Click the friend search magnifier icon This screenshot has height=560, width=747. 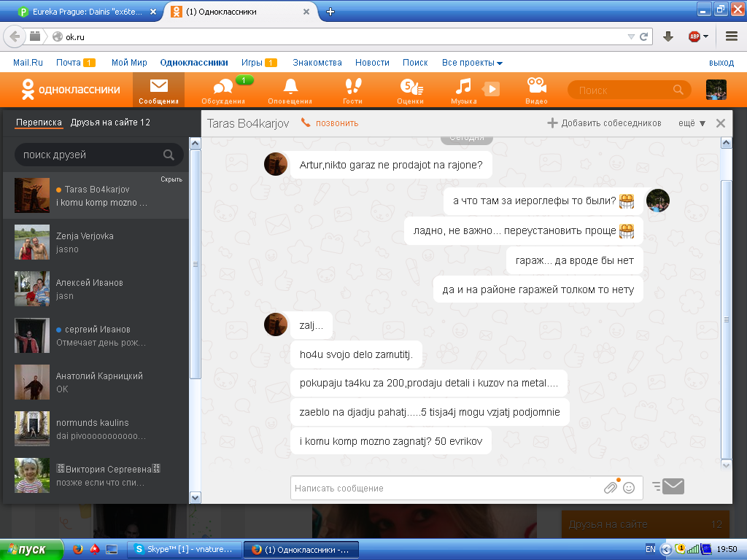coord(169,155)
